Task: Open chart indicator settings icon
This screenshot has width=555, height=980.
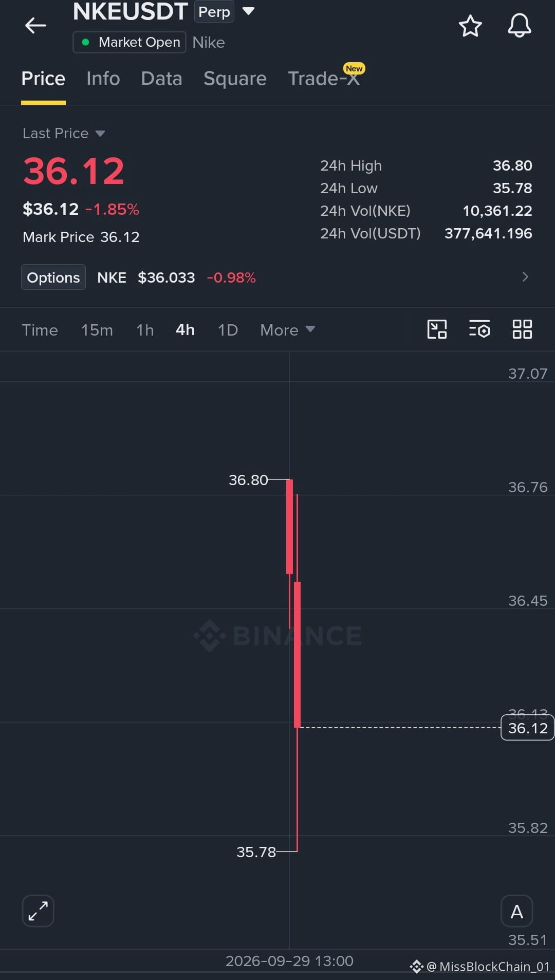Action: click(479, 329)
